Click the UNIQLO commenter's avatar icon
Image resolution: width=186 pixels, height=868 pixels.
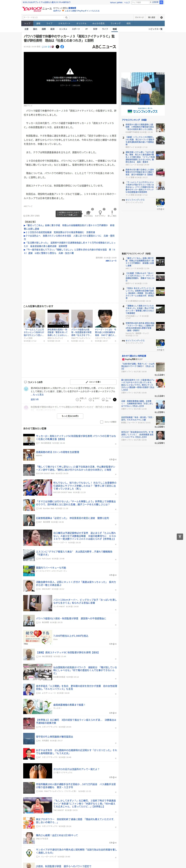[x=26, y=389]
